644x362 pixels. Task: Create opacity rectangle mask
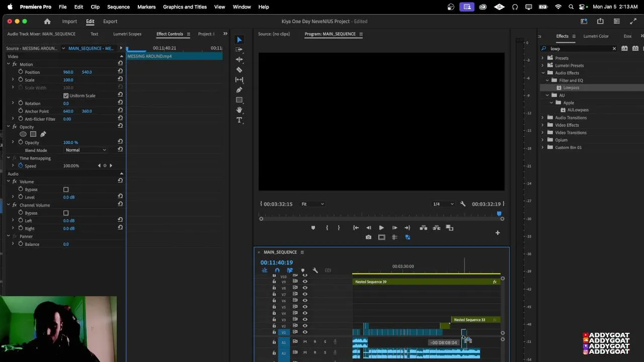[33, 134]
